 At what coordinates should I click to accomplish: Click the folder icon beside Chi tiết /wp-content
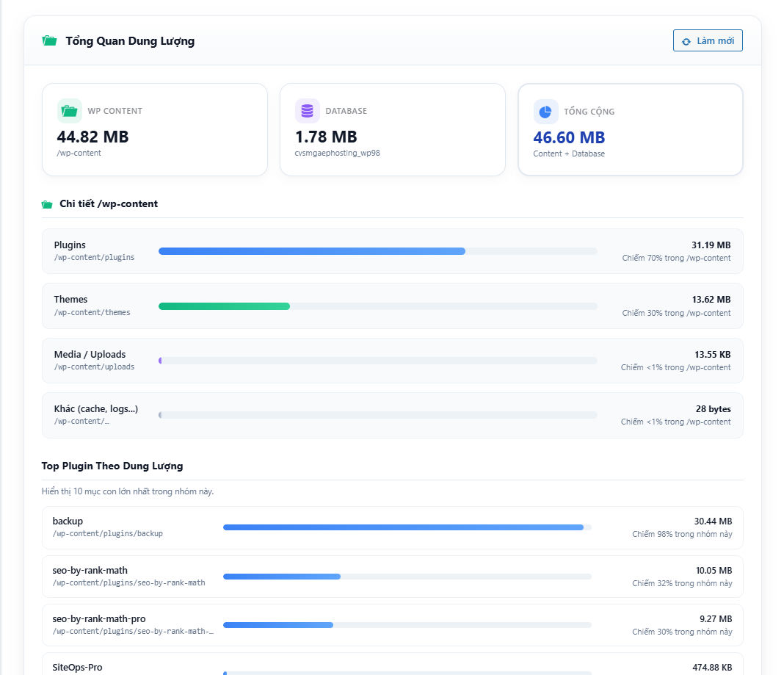47,204
